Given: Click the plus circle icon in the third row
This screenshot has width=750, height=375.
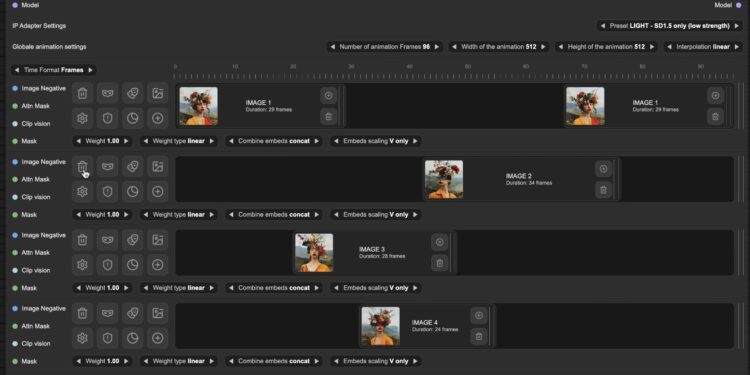Looking at the screenshot, I should [x=157, y=265].
